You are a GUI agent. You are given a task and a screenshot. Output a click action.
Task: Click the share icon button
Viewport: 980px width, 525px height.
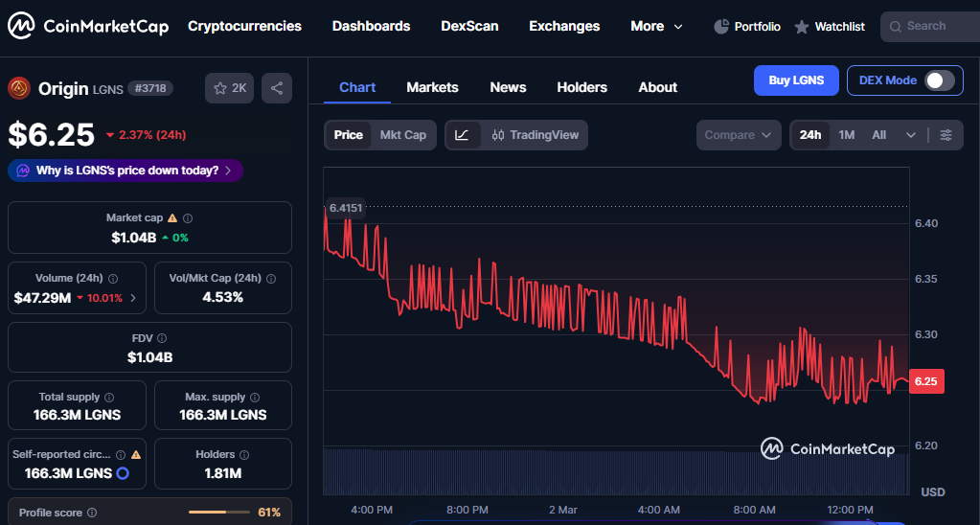click(x=277, y=88)
